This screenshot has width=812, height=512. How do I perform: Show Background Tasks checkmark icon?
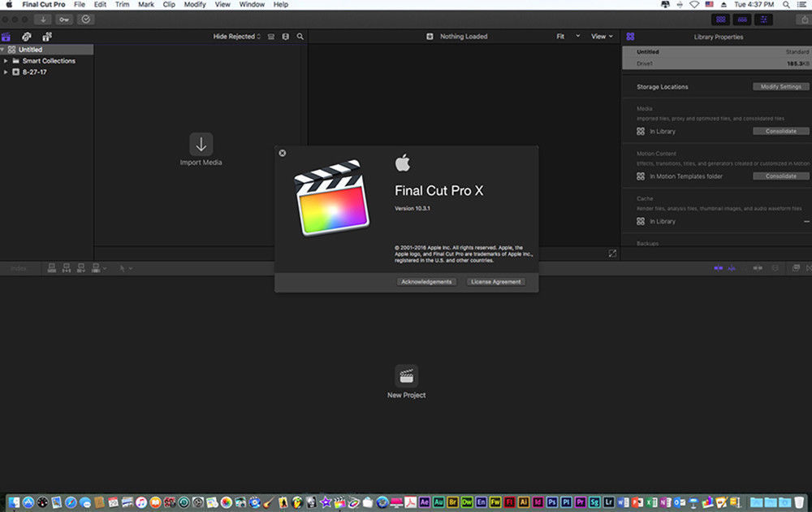tap(86, 20)
